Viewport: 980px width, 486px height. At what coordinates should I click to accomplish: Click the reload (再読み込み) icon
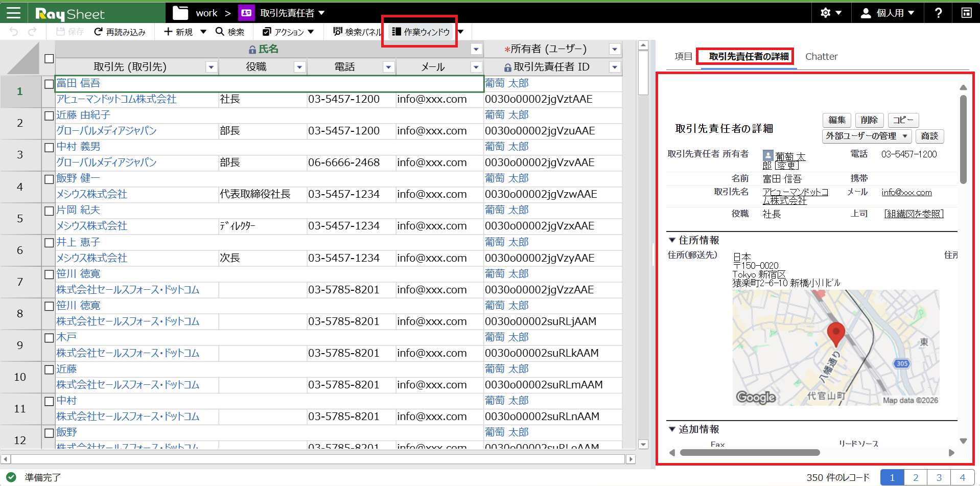(x=99, y=32)
